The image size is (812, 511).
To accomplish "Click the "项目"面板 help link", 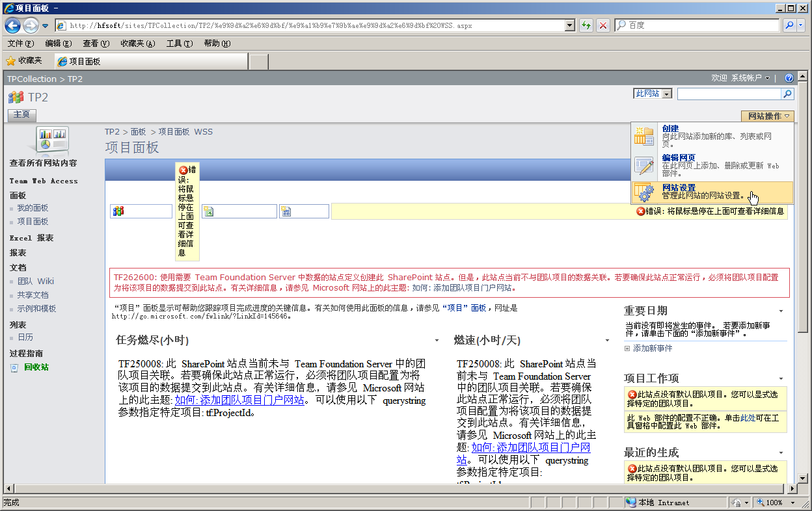I will click(x=464, y=308).
